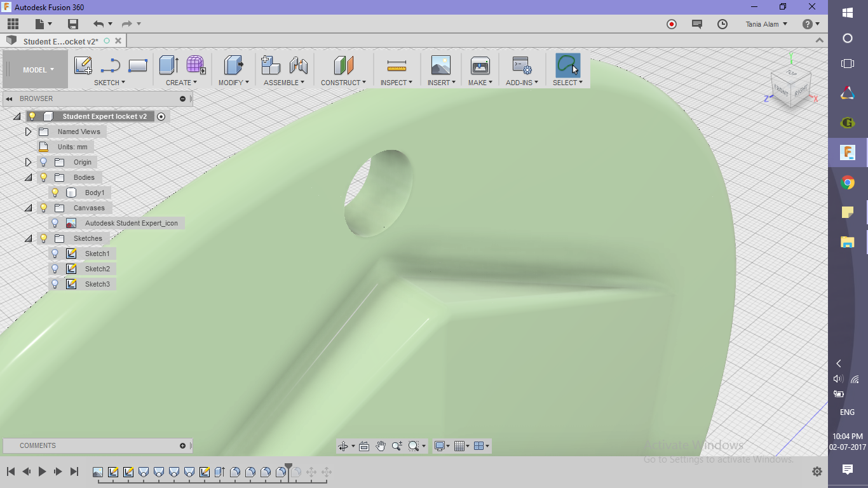868x488 pixels.
Task: Click the New Component icon
Action: click(x=271, y=65)
